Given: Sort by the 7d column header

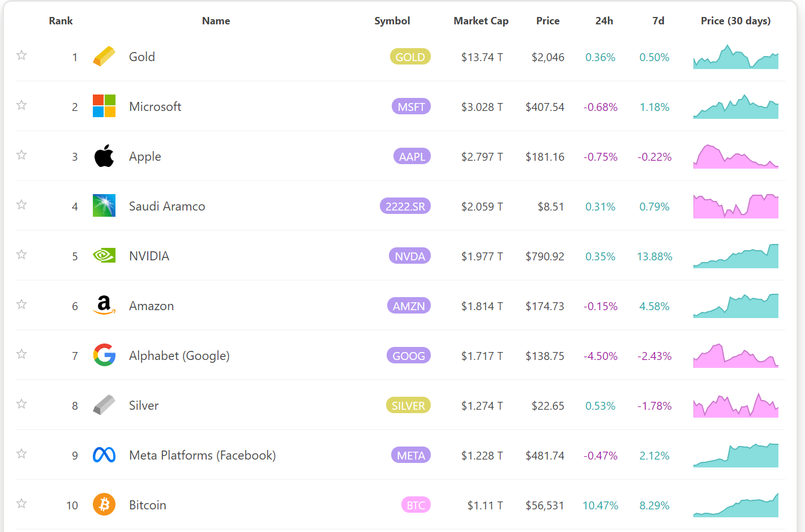Looking at the screenshot, I should pos(658,21).
